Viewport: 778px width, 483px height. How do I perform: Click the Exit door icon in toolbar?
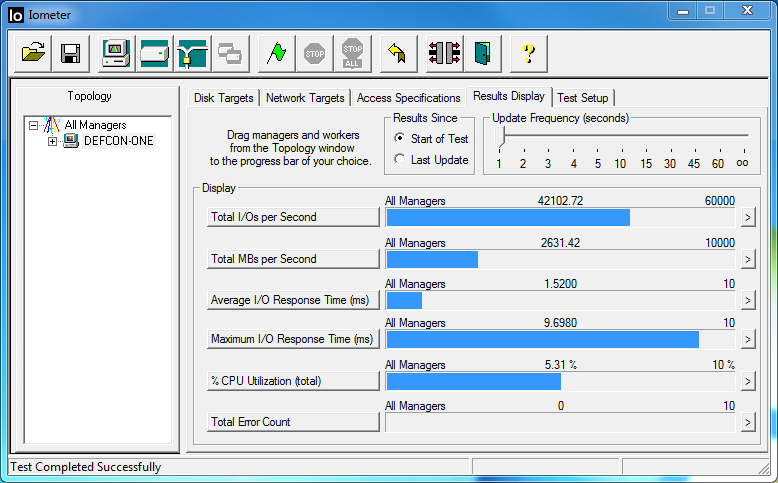click(x=483, y=54)
